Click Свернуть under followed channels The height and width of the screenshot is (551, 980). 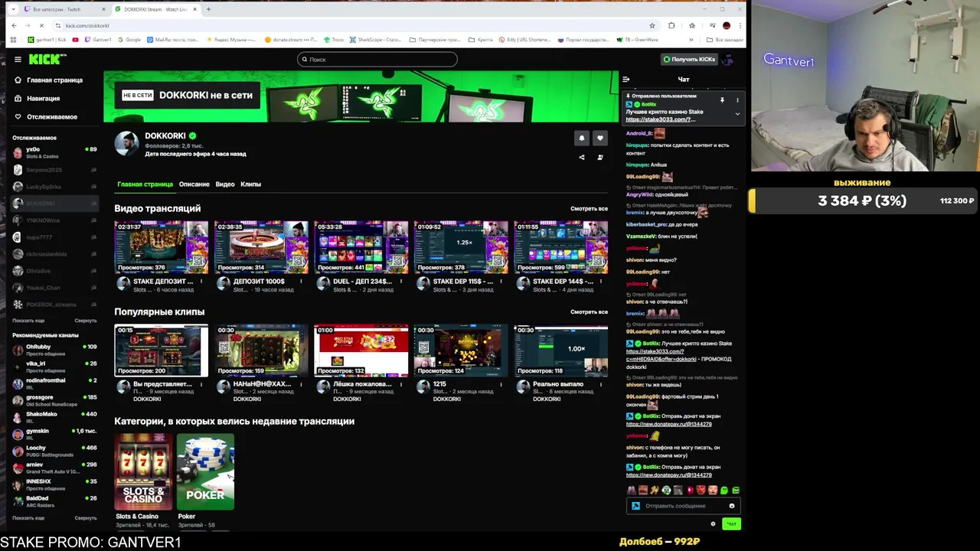pos(86,321)
